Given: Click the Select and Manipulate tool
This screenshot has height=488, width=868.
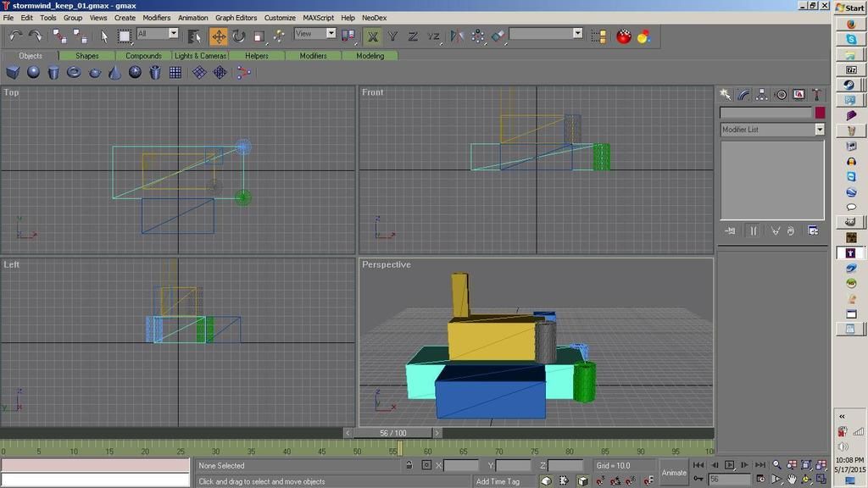Looking at the screenshot, I should click(279, 36).
